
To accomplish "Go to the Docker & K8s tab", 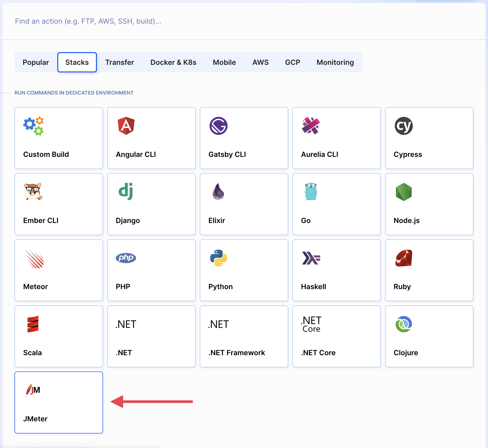I will 173,62.
